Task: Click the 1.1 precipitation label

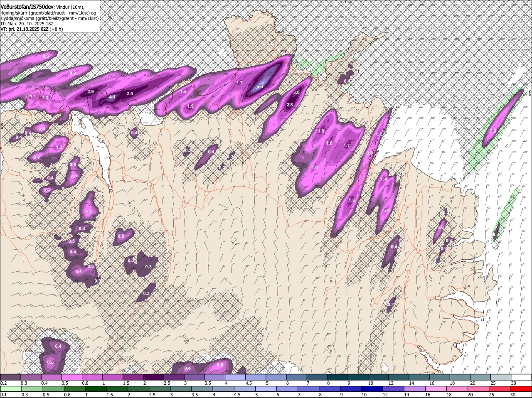Action: (x=33, y=96)
